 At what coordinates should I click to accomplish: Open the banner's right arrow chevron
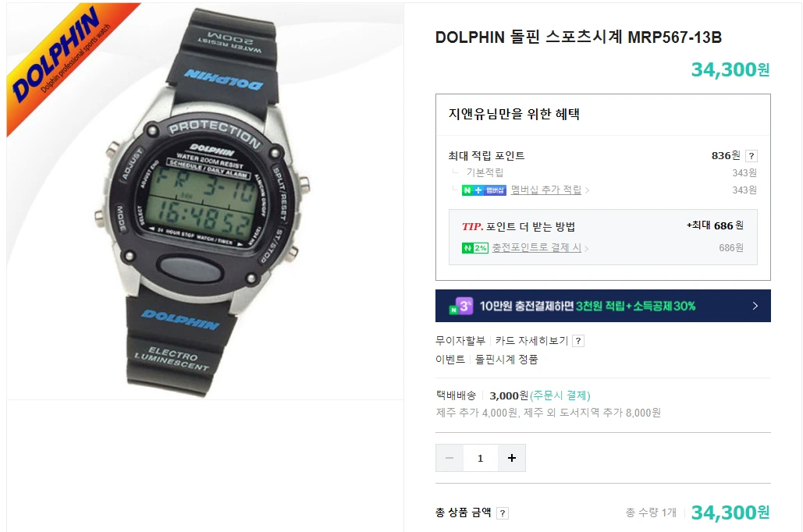[755, 306]
